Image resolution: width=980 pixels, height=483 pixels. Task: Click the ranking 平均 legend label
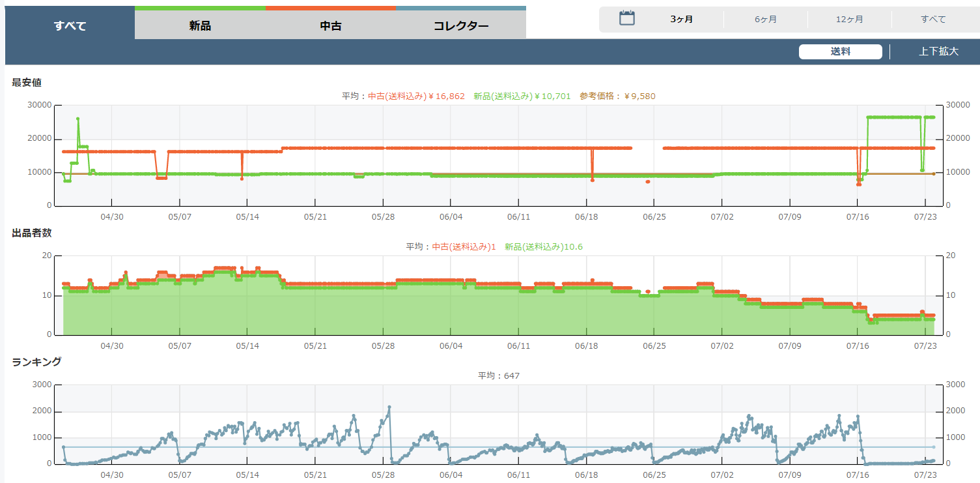click(x=499, y=375)
